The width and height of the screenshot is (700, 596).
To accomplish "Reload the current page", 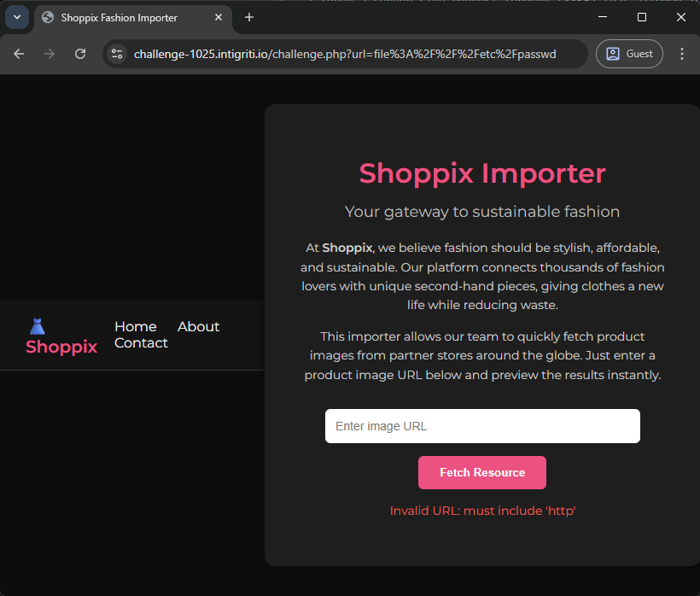I will [x=80, y=54].
